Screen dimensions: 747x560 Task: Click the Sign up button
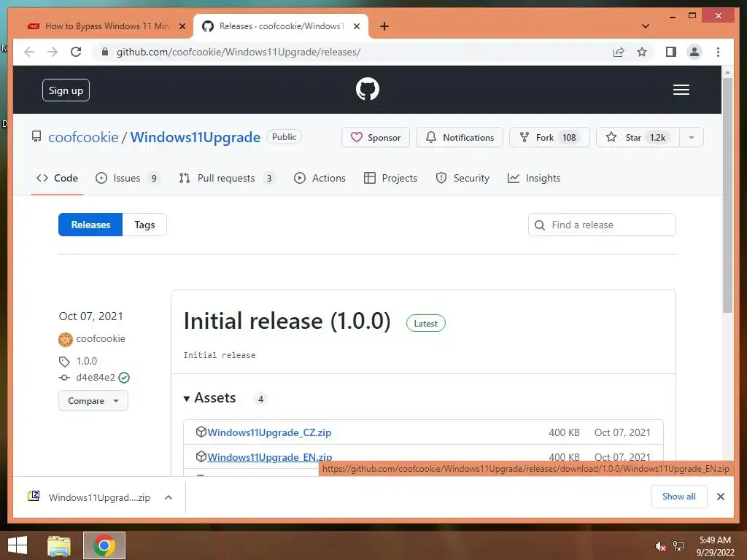point(66,90)
